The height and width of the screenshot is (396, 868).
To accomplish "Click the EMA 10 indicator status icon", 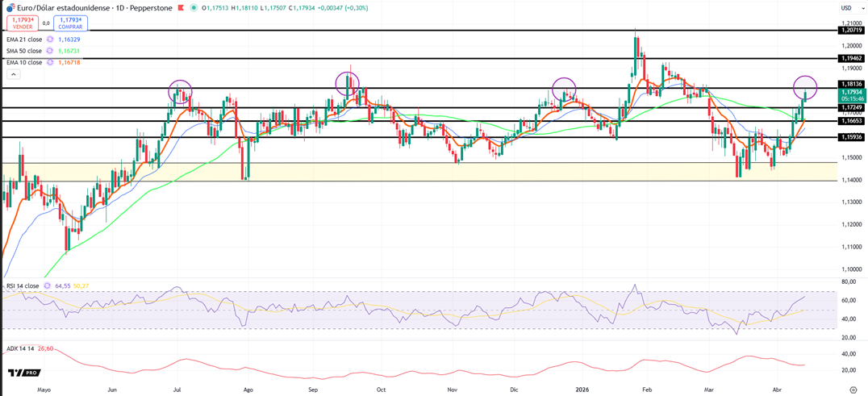I will [51, 62].
